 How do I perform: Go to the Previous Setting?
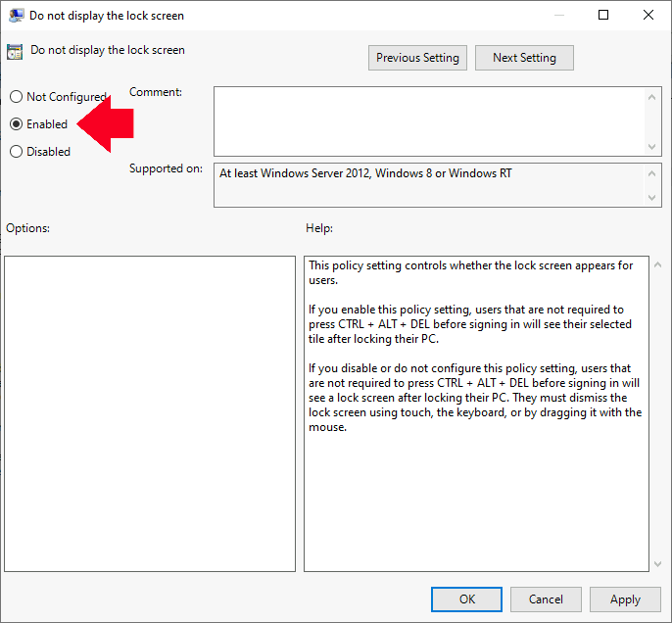(x=417, y=58)
